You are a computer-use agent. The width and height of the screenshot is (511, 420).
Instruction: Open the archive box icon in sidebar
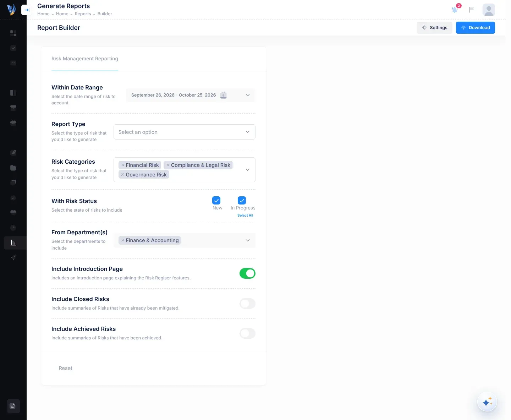tap(13, 108)
